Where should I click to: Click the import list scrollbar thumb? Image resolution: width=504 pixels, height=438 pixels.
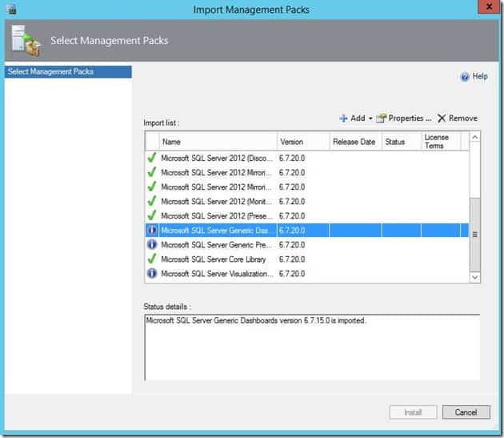click(474, 235)
